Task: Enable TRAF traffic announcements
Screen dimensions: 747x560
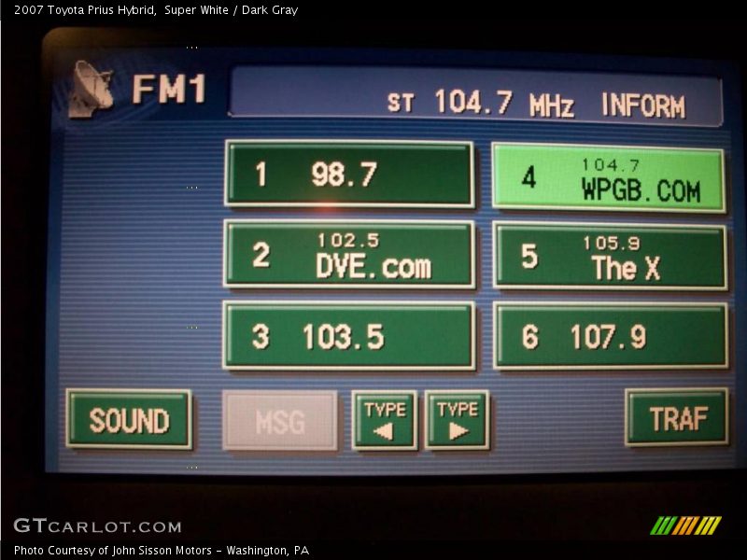Action: point(677,417)
